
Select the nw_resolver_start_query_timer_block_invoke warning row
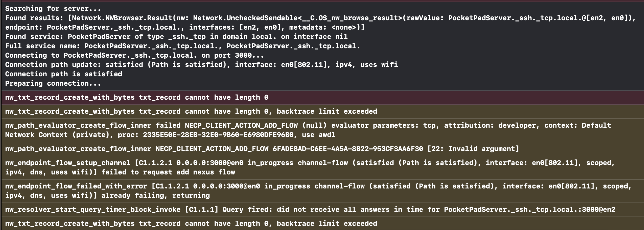coord(323,209)
